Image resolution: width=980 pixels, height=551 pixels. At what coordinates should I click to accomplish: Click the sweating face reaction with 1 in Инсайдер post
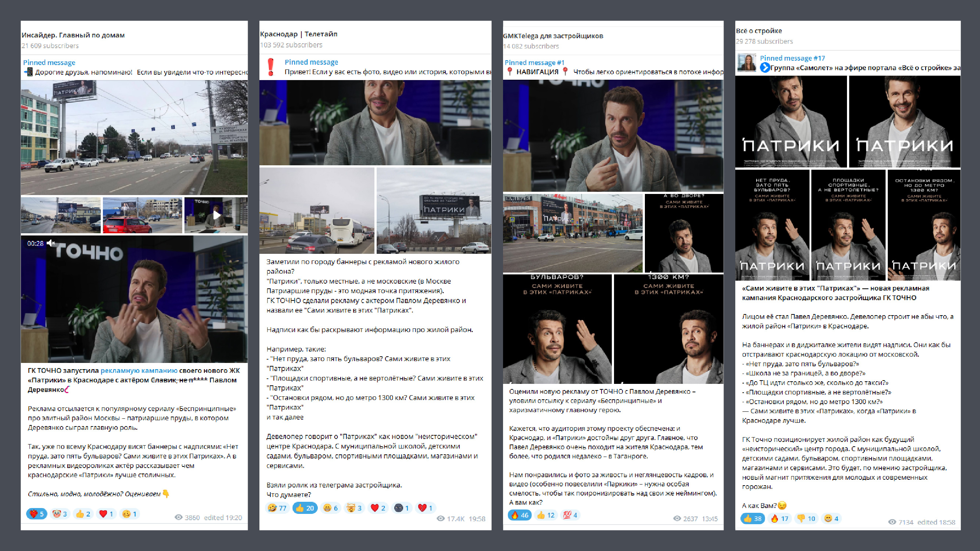click(x=129, y=514)
